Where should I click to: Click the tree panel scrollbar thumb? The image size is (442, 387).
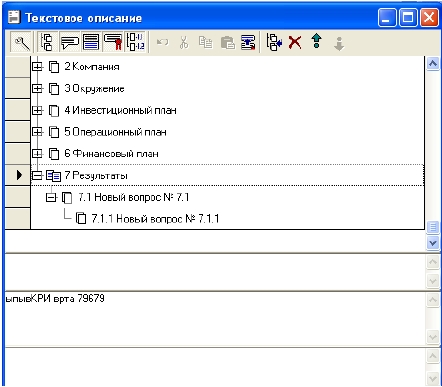point(433,227)
